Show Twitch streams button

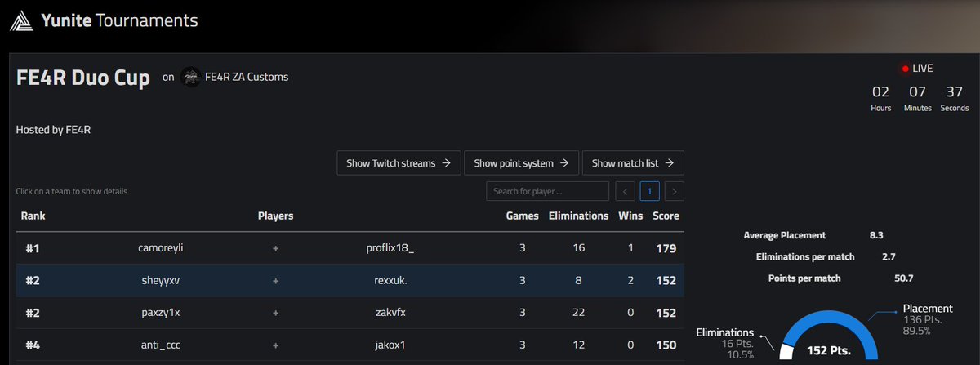399,163
